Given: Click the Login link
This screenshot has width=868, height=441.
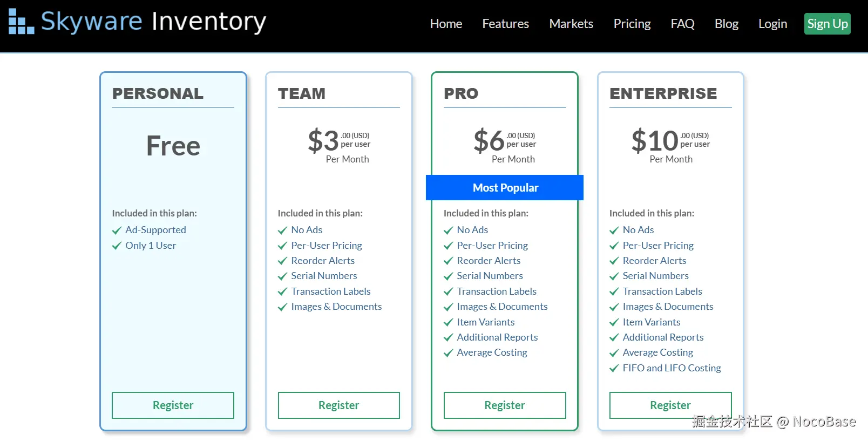Looking at the screenshot, I should [x=772, y=24].
